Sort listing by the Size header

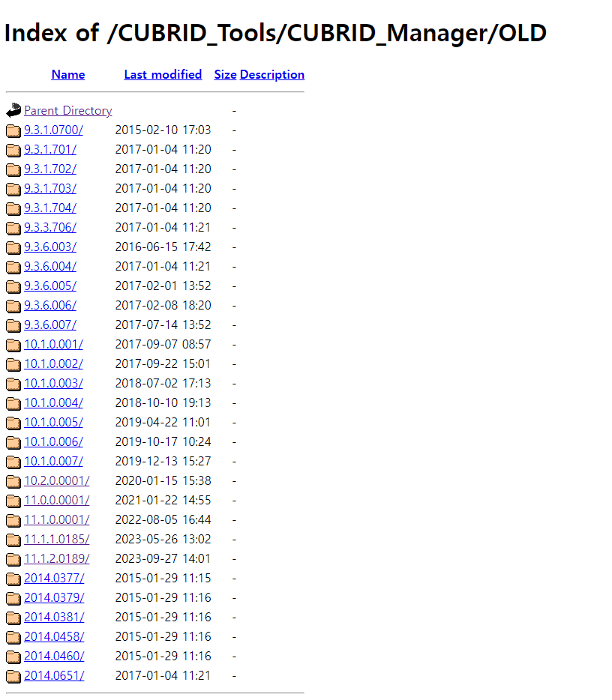pyautogui.click(x=225, y=74)
